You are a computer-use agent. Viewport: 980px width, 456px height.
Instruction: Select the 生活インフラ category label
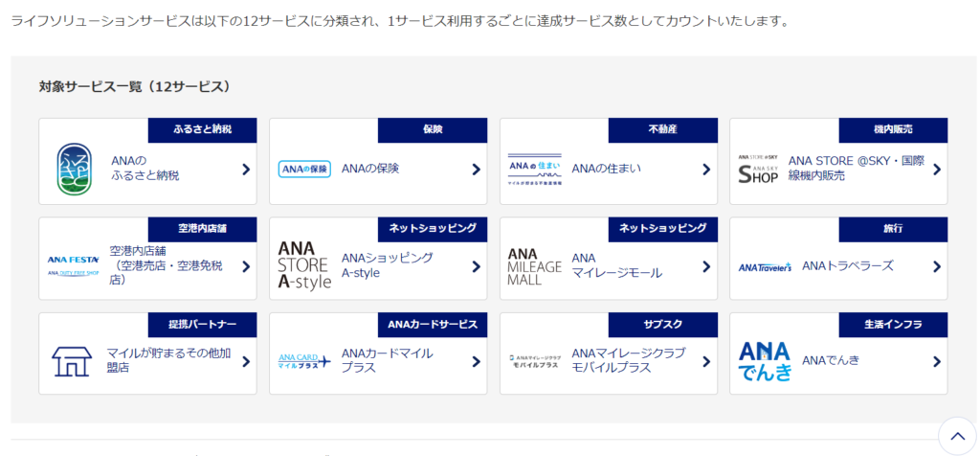pos(892,324)
